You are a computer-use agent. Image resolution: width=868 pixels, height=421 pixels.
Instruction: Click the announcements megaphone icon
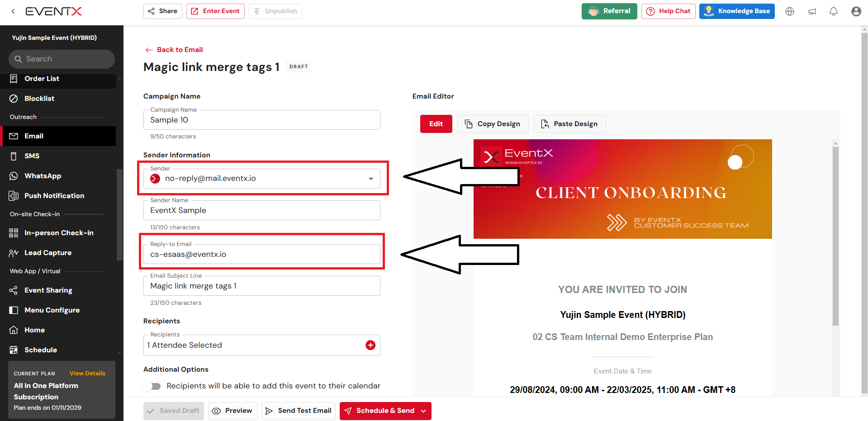[x=812, y=11]
